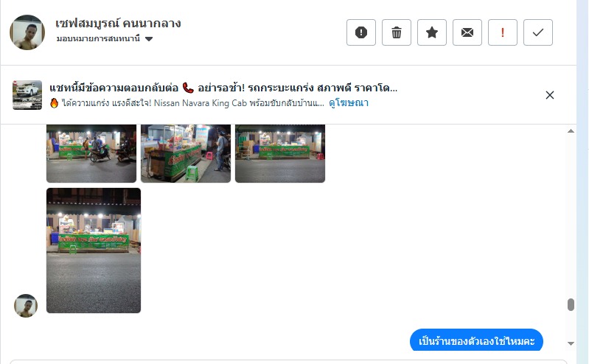Mark conversation done with checkmark icon
Image resolution: width=589 pixels, height=364 pixels.
point(538,32)
